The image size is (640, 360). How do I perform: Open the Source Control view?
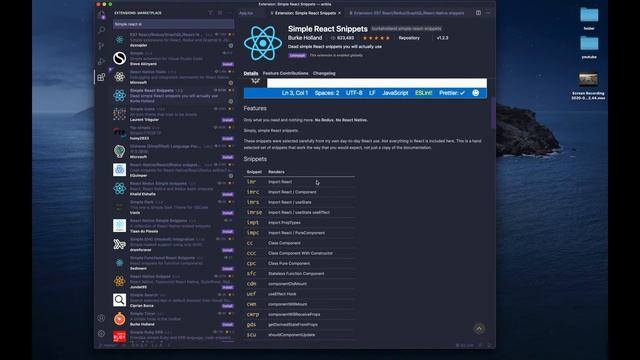101,46
